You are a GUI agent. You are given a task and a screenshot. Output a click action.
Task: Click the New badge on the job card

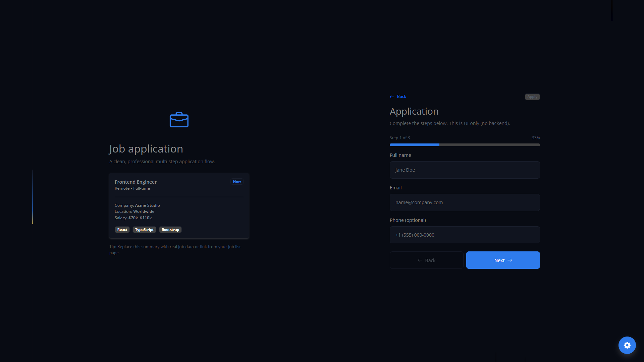click(237, 181)
